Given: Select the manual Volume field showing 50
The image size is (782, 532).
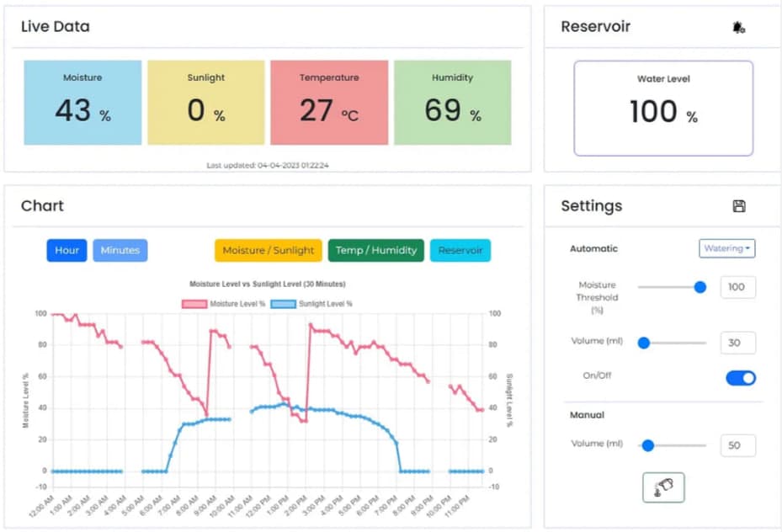Looking at the screenshot, I should click(737, 445).
